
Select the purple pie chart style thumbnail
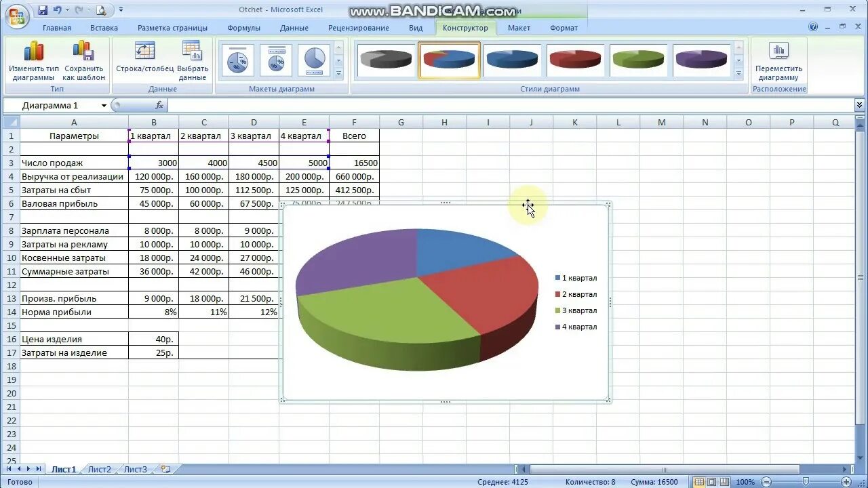click(701, 59)
